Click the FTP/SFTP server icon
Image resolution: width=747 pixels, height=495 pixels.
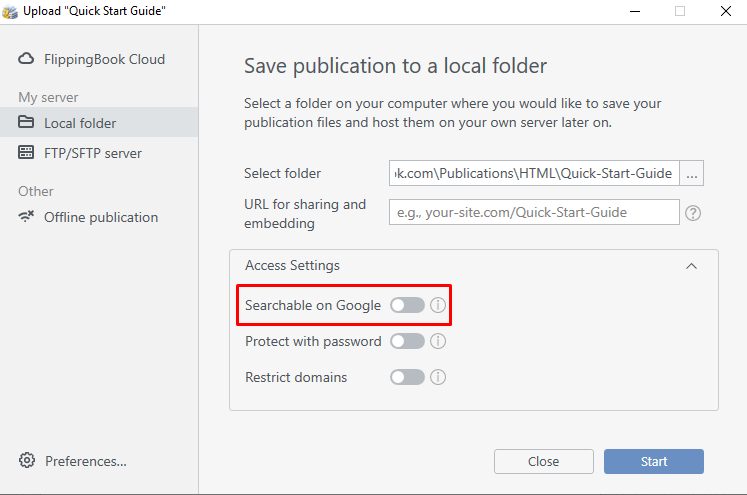coord(26,152)
